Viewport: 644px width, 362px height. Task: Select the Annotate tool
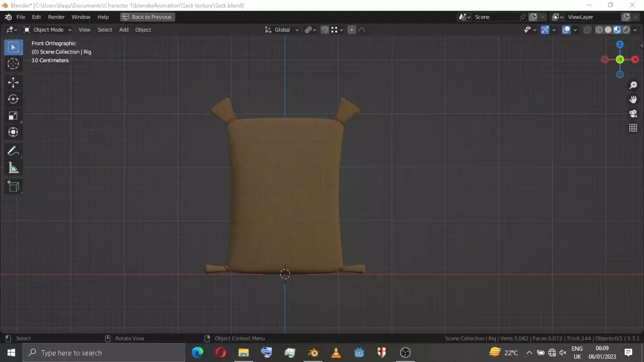tap(13, 151)
